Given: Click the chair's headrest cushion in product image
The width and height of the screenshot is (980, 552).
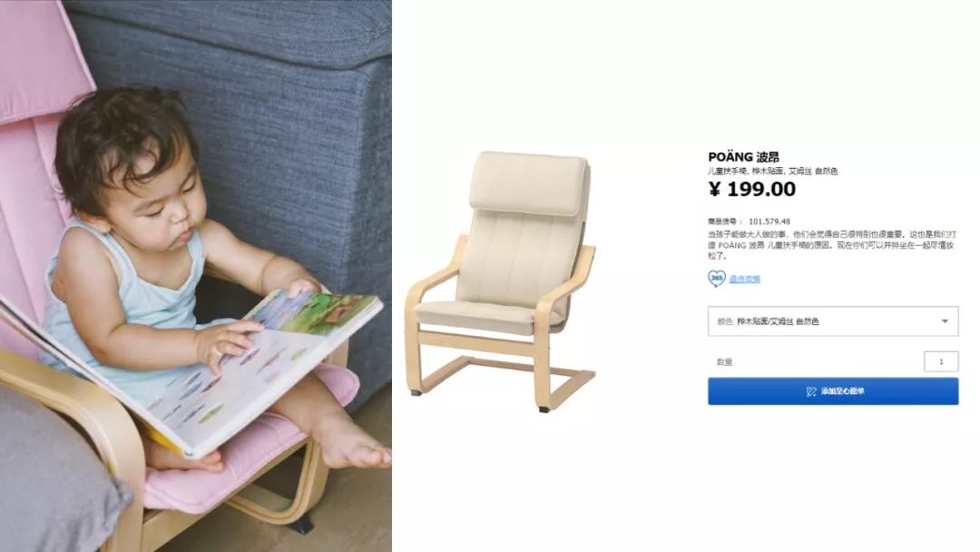Looking at the screenshot, I should click(529, 182).
